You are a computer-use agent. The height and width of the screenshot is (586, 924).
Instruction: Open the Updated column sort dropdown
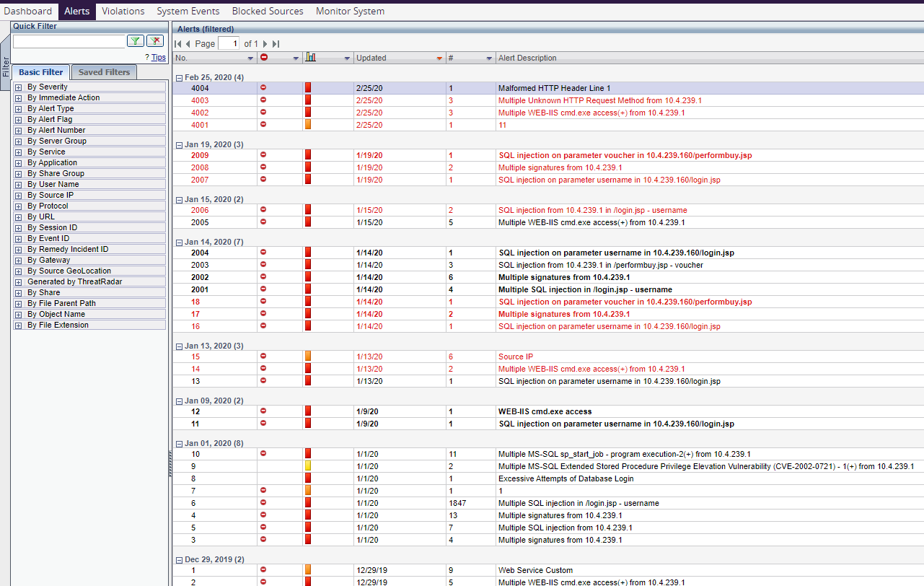point(439,58)
